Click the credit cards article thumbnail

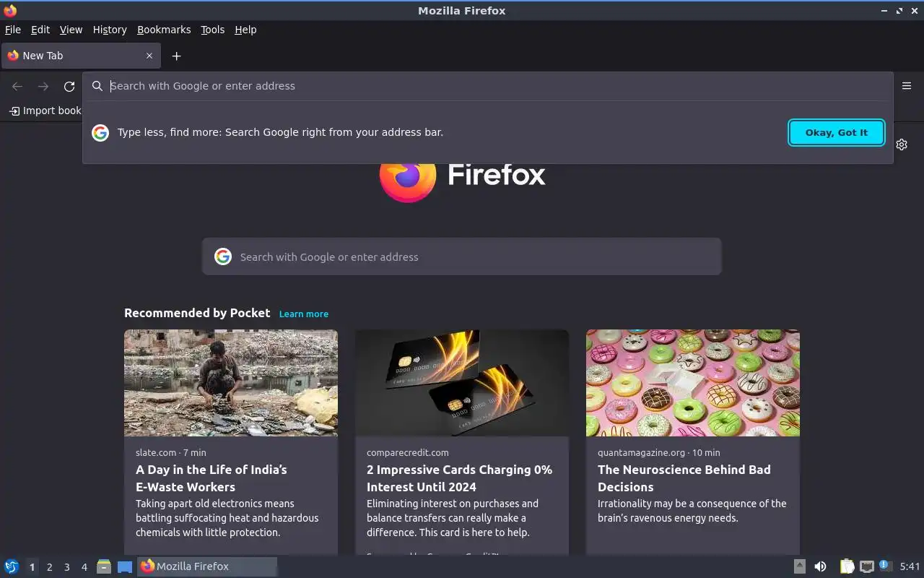click(462, 383)
